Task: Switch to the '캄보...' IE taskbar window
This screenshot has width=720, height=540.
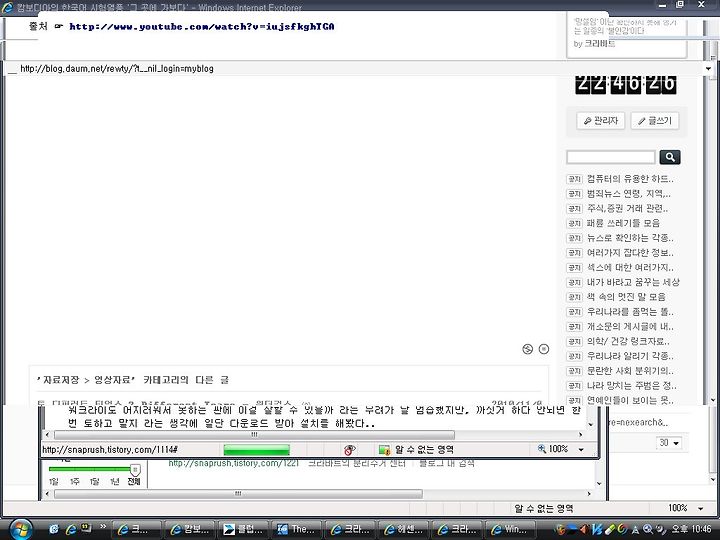Action: (x=189, y=529)
